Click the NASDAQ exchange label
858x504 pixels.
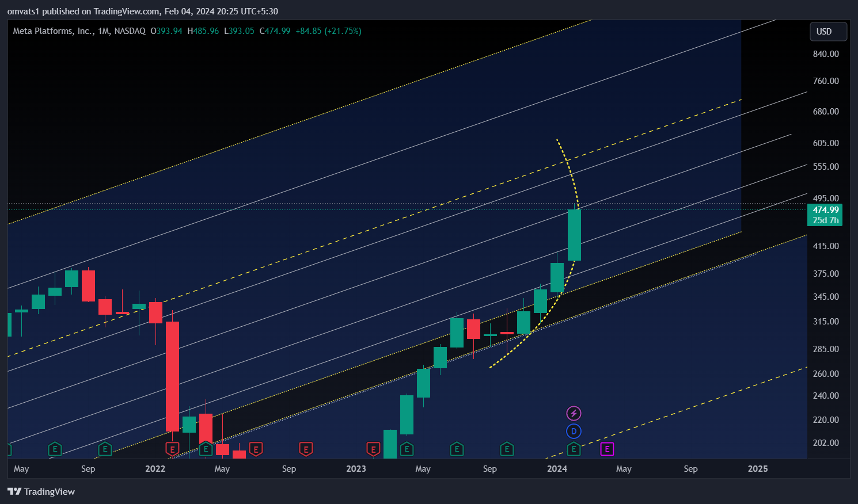pyautogui.click(x=130, y=31)
